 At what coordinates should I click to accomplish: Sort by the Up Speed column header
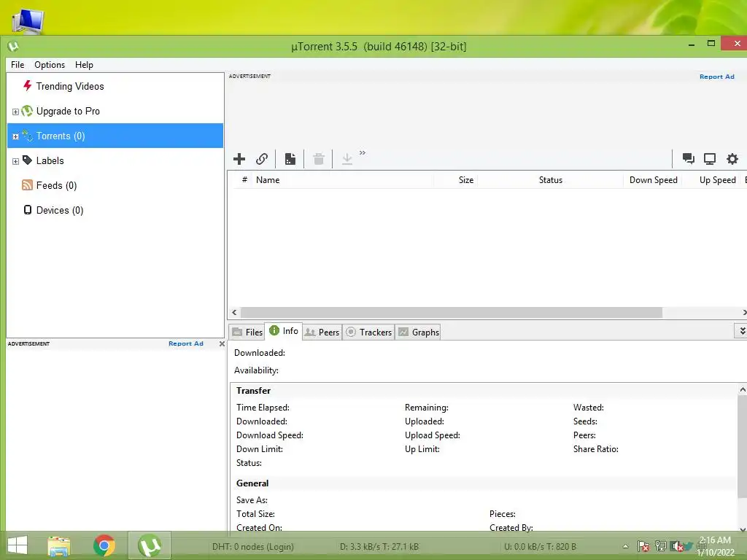[712, 180]
